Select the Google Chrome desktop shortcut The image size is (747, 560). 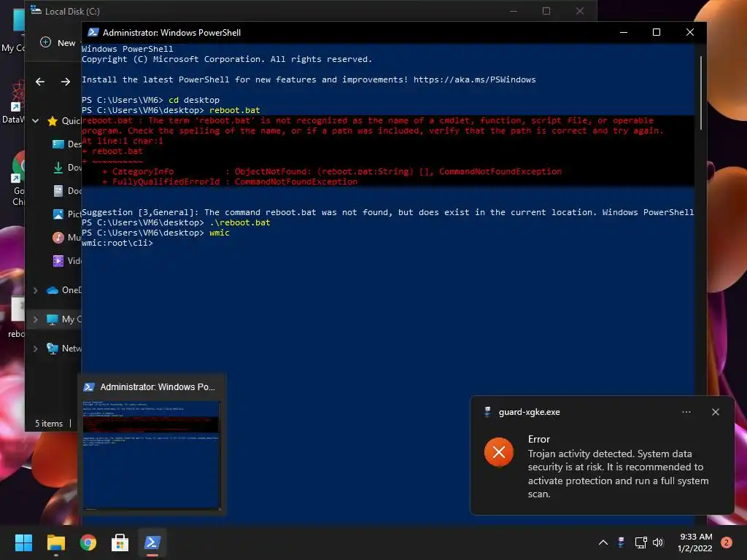tap(18, 179)
